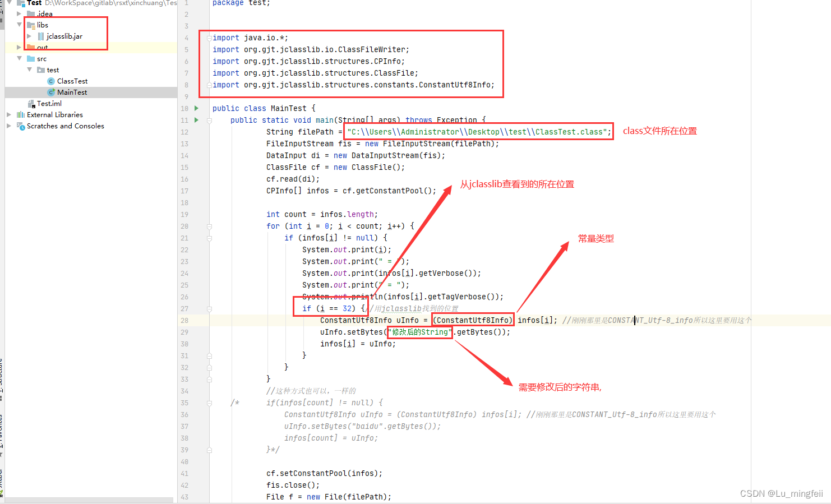This screenshot has height=504, width=831.
Task: Collapse the test package node
Action: [x=29, y=70]
